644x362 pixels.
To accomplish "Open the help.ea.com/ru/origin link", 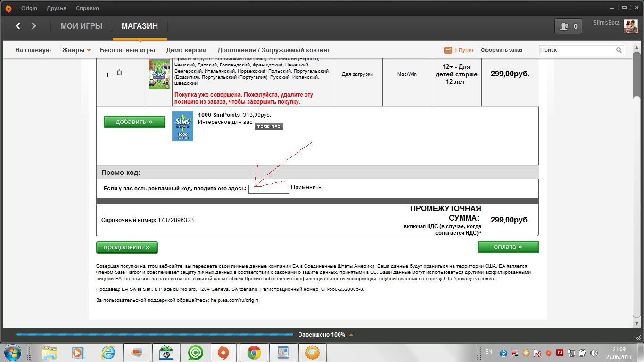I will point(234,300).
